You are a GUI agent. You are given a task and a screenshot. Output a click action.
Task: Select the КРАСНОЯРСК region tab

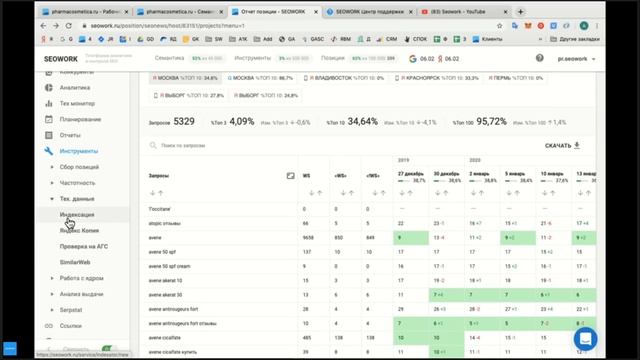(436, 78)
